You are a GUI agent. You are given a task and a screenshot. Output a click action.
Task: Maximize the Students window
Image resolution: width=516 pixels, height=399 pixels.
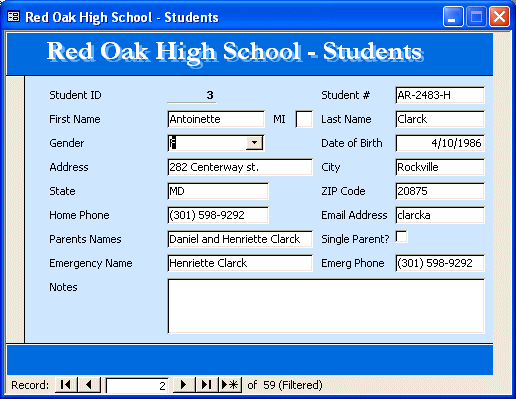point(476,16)
